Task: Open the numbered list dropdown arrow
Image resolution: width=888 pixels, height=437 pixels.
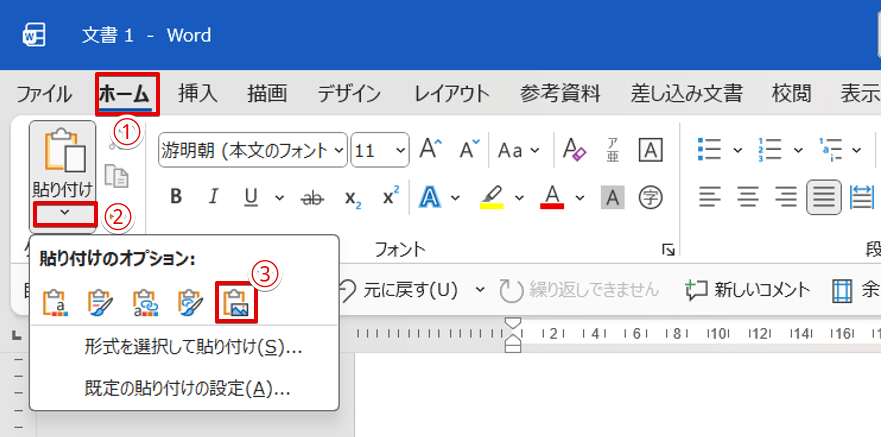Action: point(798,150)
